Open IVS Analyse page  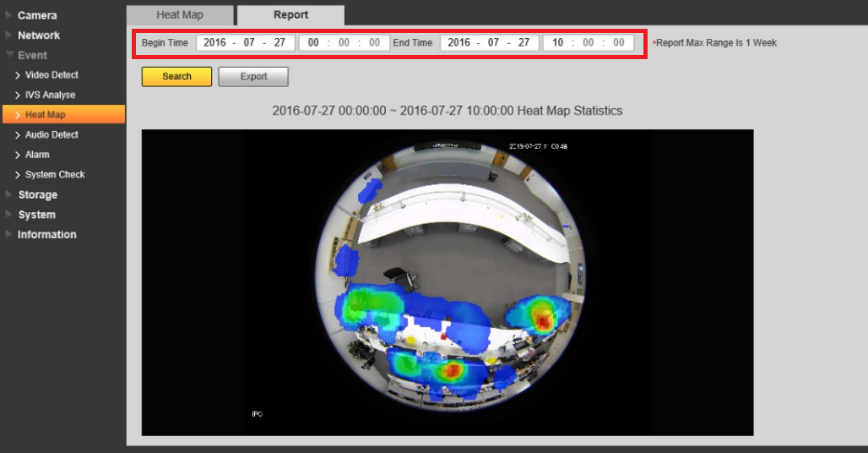point(50,95)
